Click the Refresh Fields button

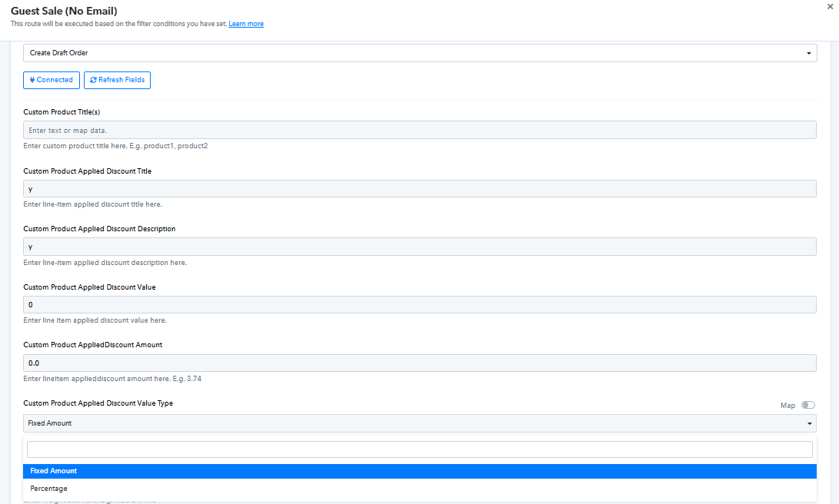[x=117, y=80]
